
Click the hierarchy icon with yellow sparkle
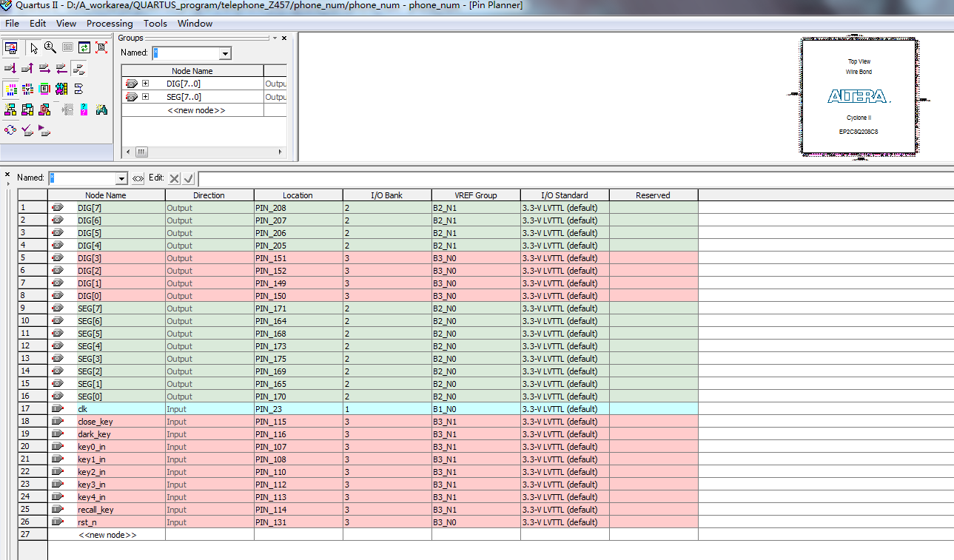[x=10, y=109]
